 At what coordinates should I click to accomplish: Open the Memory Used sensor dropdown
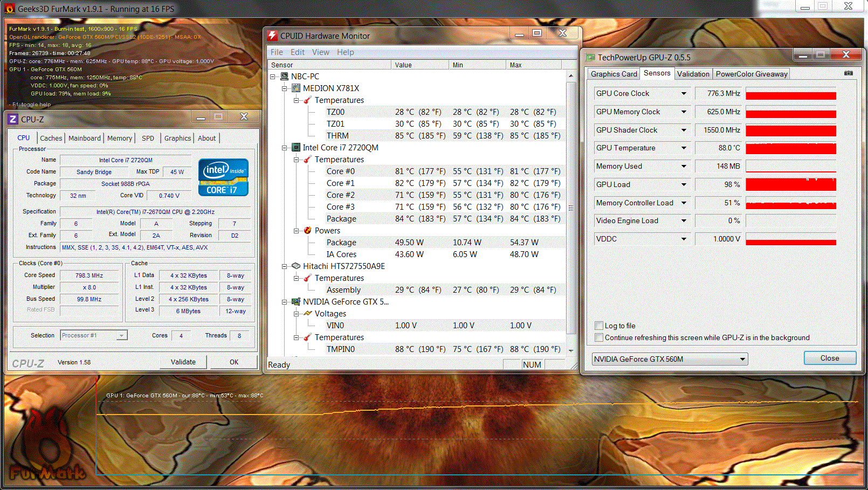coord(684,167)
